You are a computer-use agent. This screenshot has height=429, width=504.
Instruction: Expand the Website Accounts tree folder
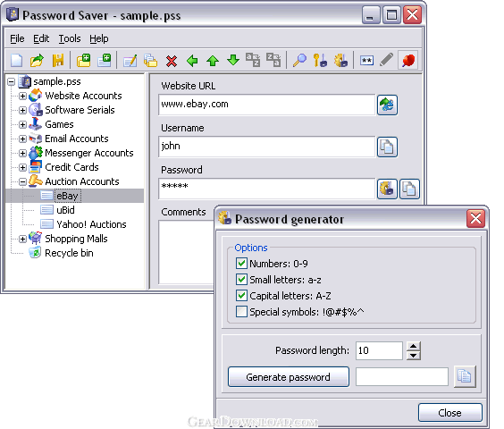(x=22, y=96)
